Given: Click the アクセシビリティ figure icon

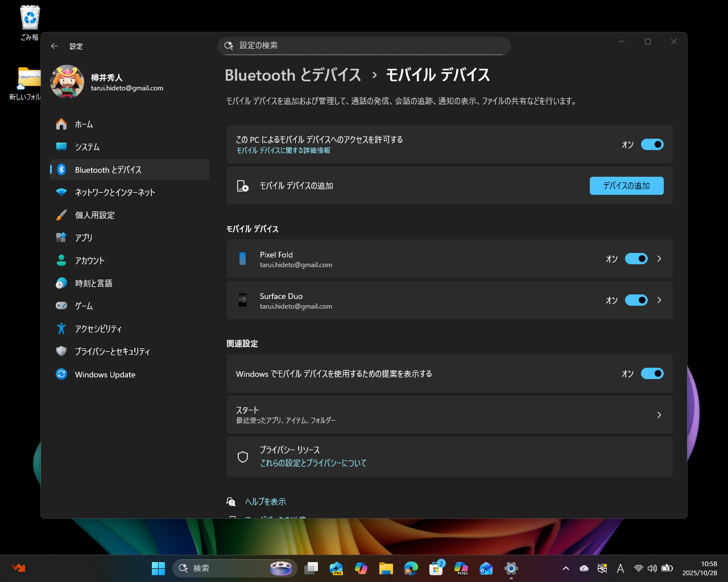Looking at the screenshot, I should [61, 329].
